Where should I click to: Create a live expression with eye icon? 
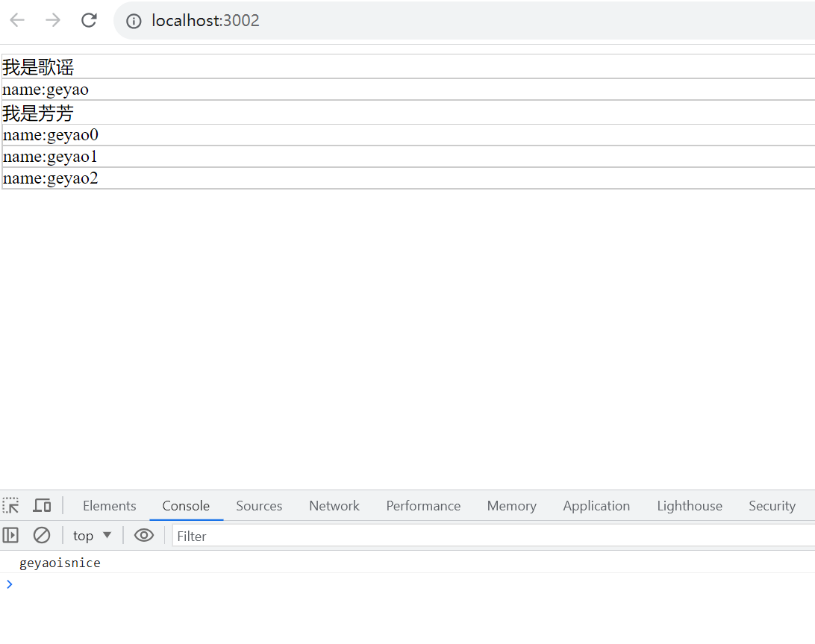tap(144, 535)
